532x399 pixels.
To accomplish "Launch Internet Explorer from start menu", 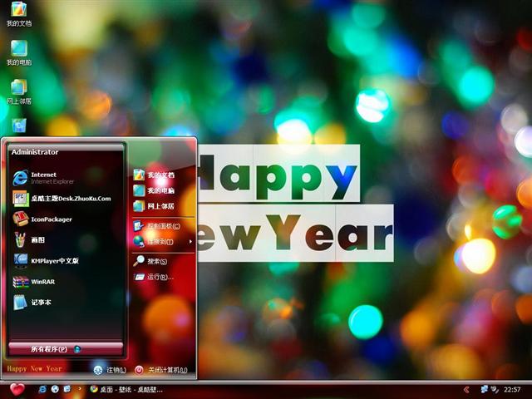I will point(66,178).
